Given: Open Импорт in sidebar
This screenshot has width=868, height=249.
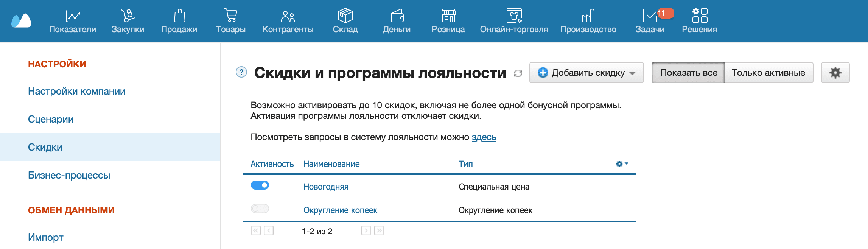Looking at the screenshot, I should pos(45,237).
